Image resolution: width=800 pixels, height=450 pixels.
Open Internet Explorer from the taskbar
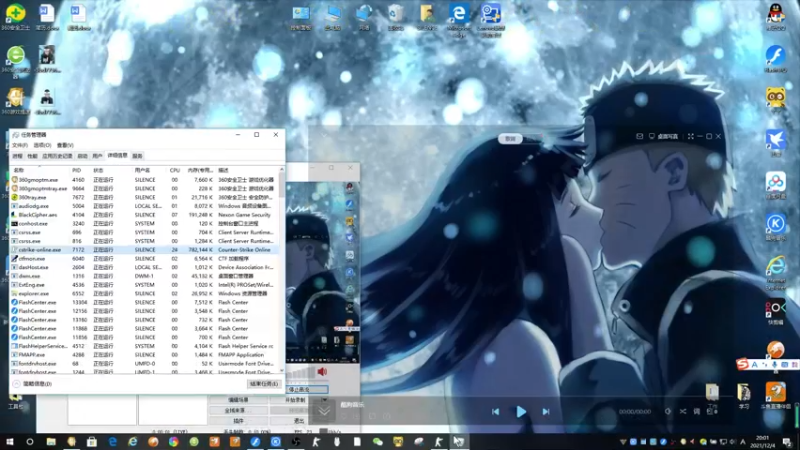tap(133, 442)
